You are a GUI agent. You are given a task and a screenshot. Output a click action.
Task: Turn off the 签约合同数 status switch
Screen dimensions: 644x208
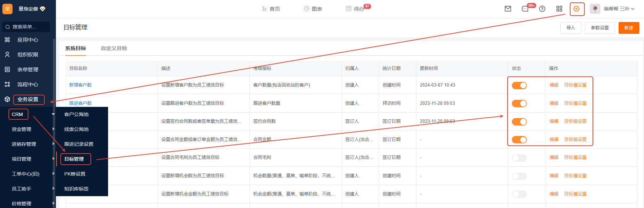click(x=519, y=122)
